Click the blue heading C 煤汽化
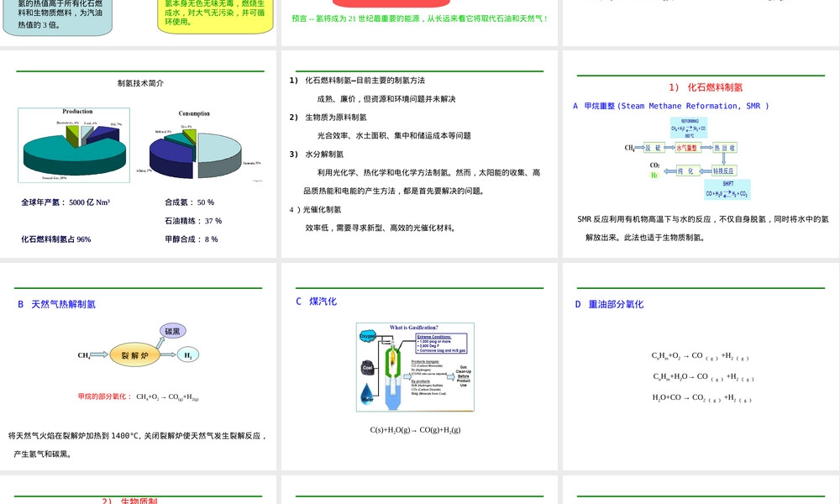The width and height of the screenshot is (840, 504). point(316,302)
